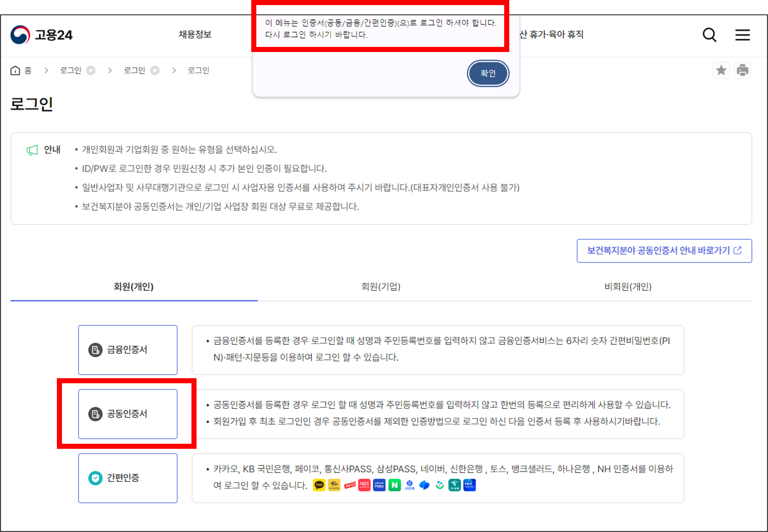The image size is (768, 532).
Task: Click the Toss blue logo icon
Action: pos(424,485)
